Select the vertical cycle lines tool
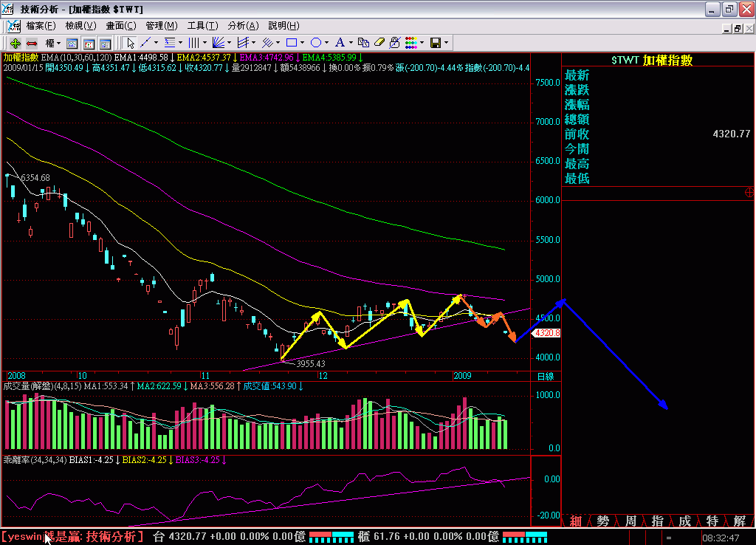The image size is (756, 545). click(193, 43)
